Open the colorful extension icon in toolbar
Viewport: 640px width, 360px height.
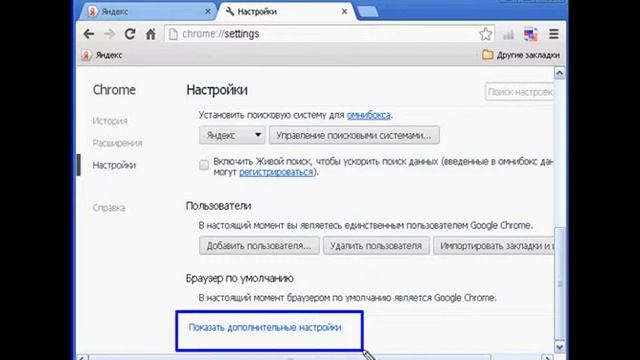530,34
